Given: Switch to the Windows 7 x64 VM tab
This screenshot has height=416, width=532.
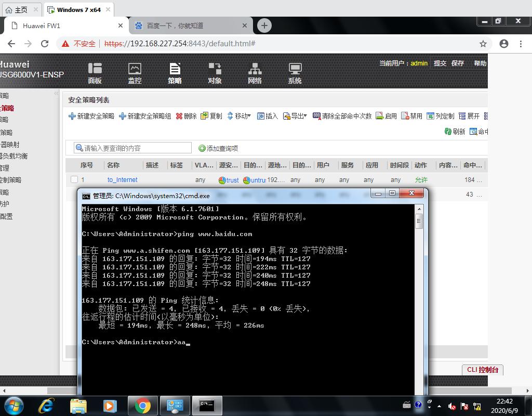Looking at the screenshot, I should (x=79, y=10).
